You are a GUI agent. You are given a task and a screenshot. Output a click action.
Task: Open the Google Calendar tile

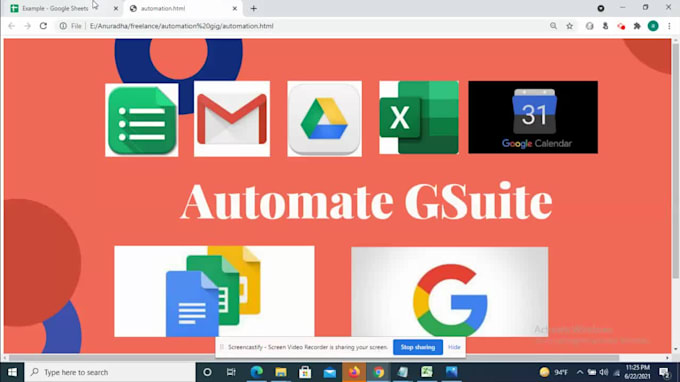point(533,117)
